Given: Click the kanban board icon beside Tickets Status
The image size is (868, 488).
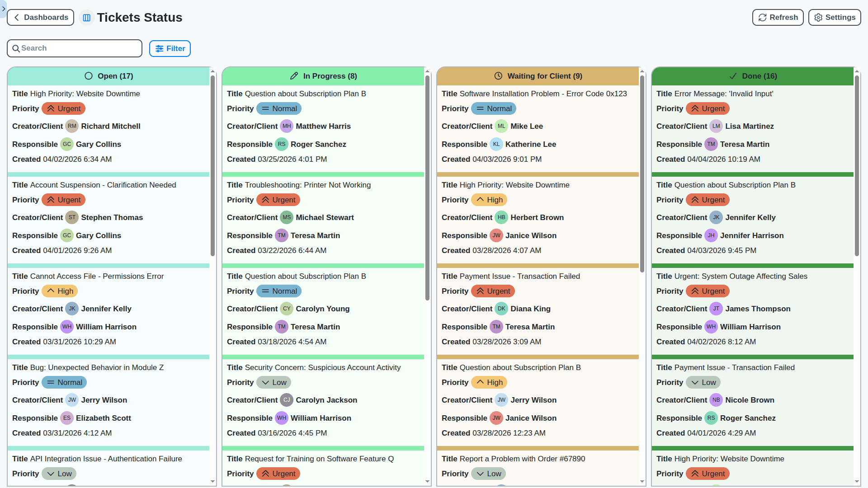Looking at the screenshot, I should click(x=86, y=17).
